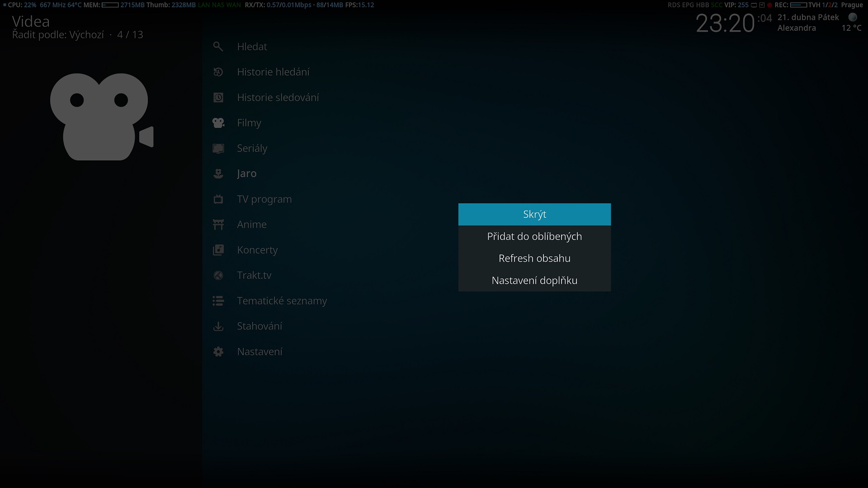Click the Koncerty music library icon
Screen dimensions: 868x488
click(218, 250)
